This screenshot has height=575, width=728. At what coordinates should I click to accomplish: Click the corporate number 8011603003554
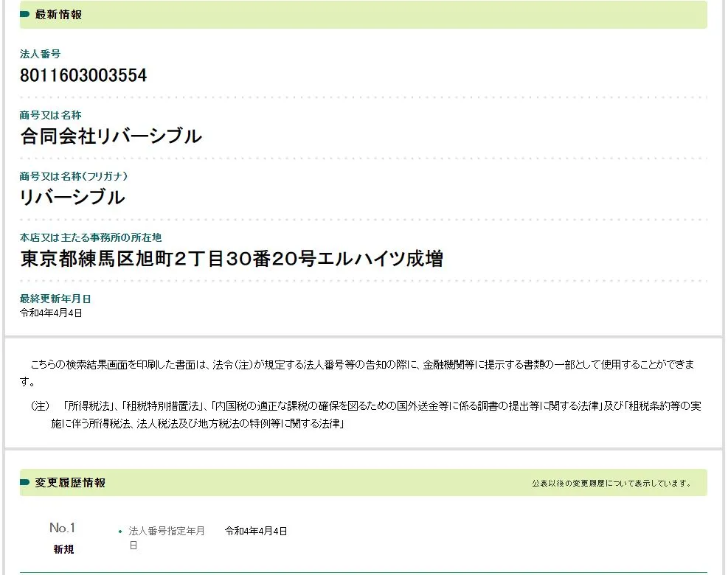click(x=83, y=75)
